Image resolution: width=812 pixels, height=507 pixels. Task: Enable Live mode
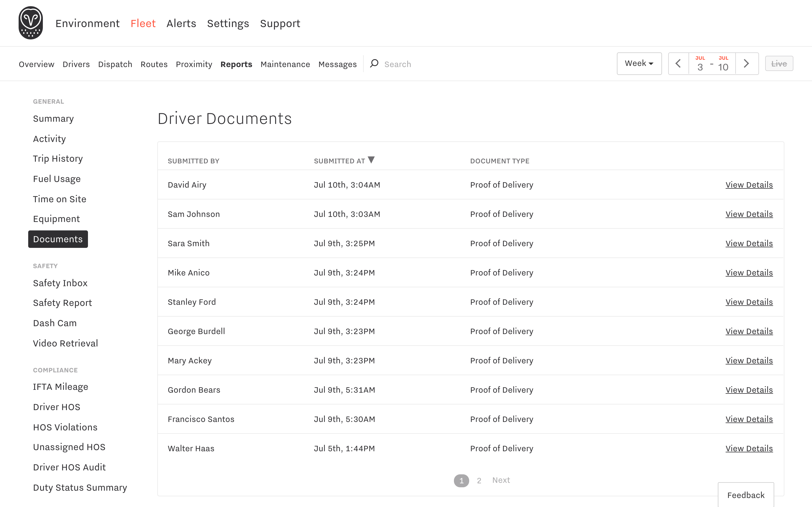tap(779, 63)
